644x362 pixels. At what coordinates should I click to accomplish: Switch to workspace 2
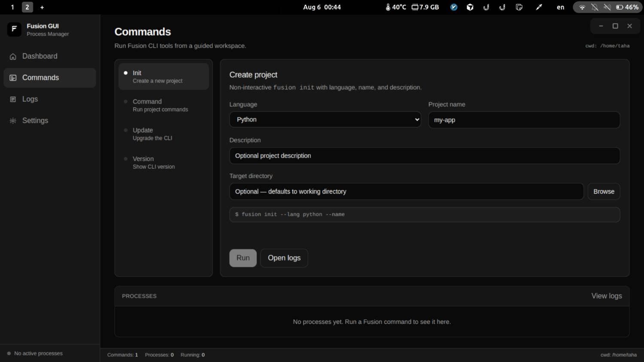(27, 7)
